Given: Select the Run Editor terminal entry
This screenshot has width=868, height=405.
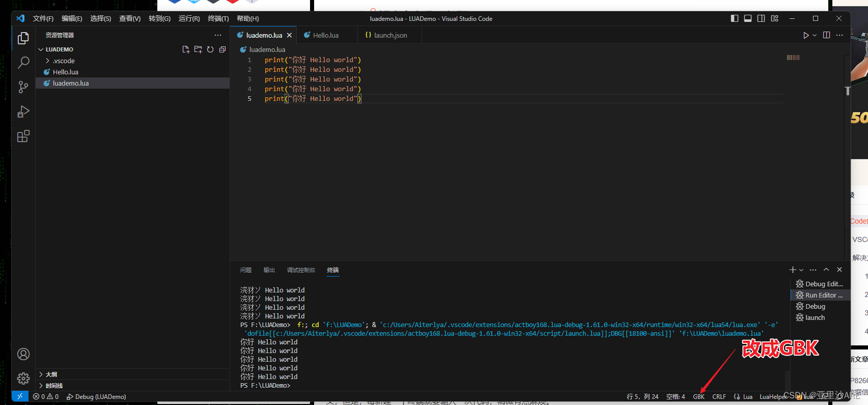Looking at the screenshot, I should coord(820,295).
